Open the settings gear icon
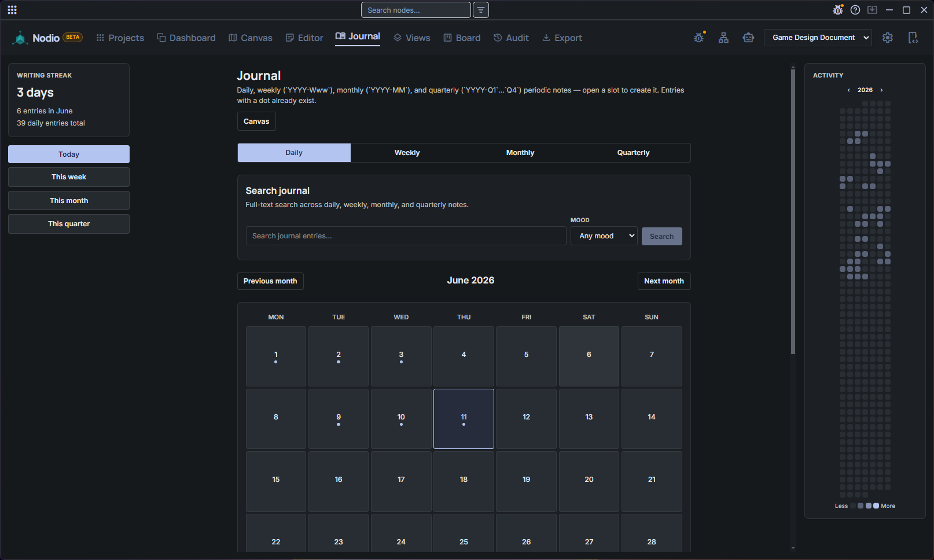 click(x=888, y=38)
